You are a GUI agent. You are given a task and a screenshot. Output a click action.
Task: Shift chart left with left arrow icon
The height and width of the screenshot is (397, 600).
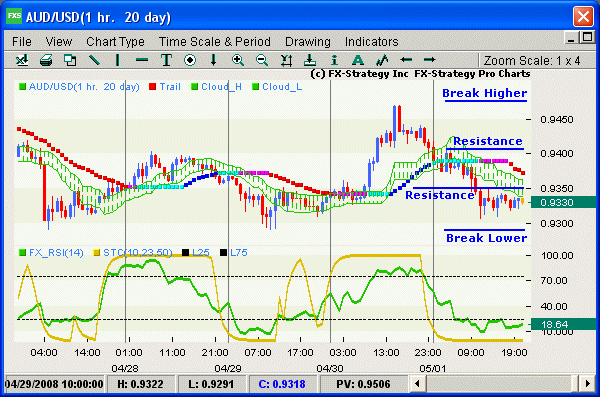pyautogui.click(x=406, y=60)
